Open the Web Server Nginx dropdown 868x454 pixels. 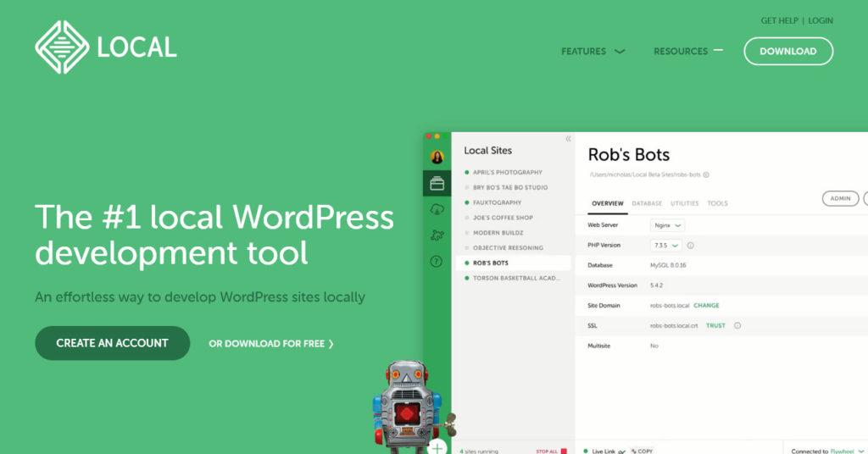[668, 225]
